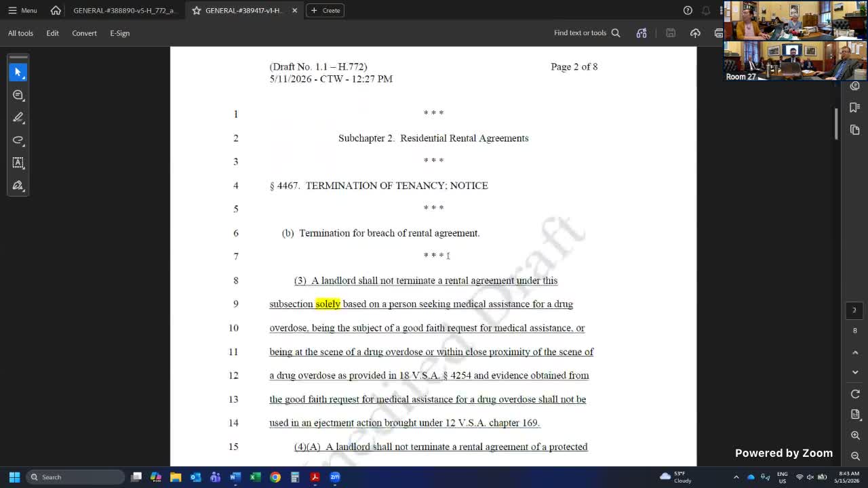Click the Windows taskbar Search box

tap(76, 477)
